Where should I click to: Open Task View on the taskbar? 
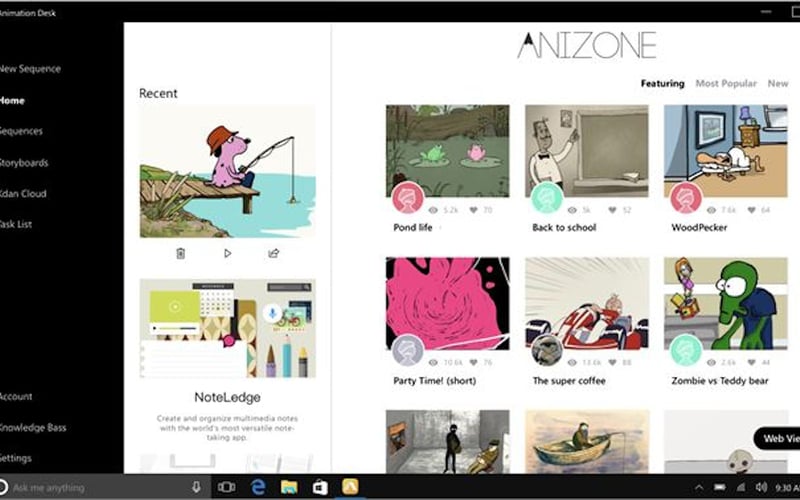coord(227,487)
